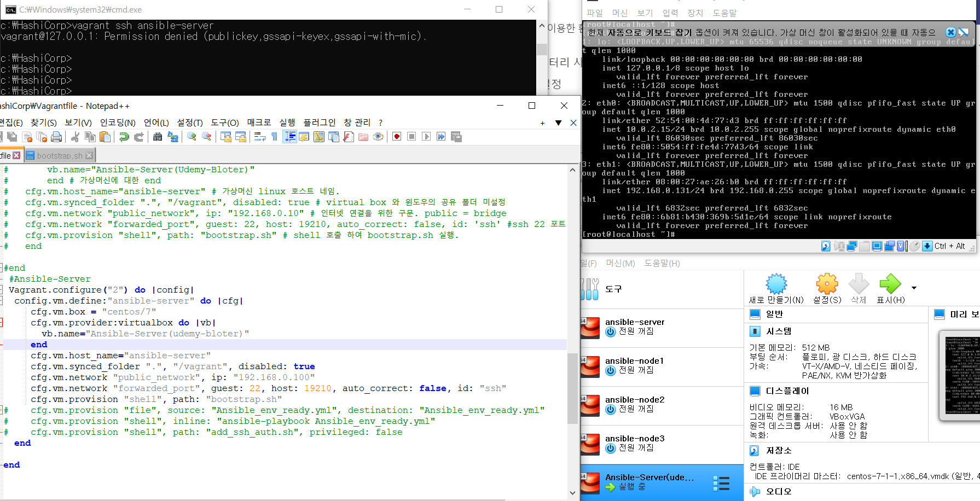The height and width of the screenshot is (501, 980).
Task: Start macro recording with the red dot
Action: click(x=397, y=137)
